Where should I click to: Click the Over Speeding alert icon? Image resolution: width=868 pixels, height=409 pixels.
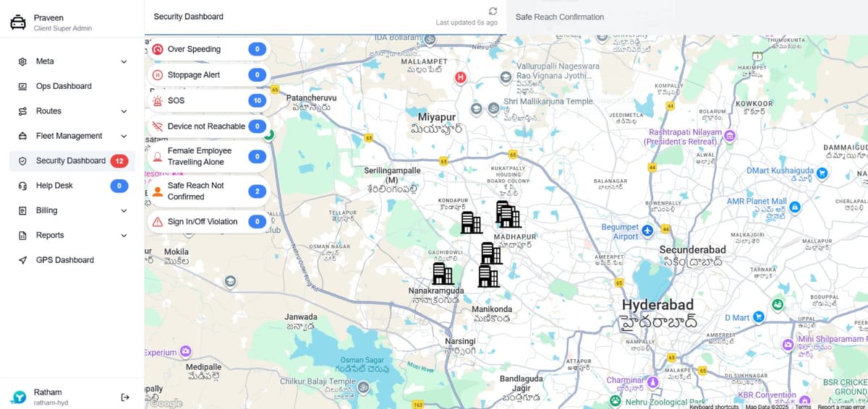[x=158, y=49]
